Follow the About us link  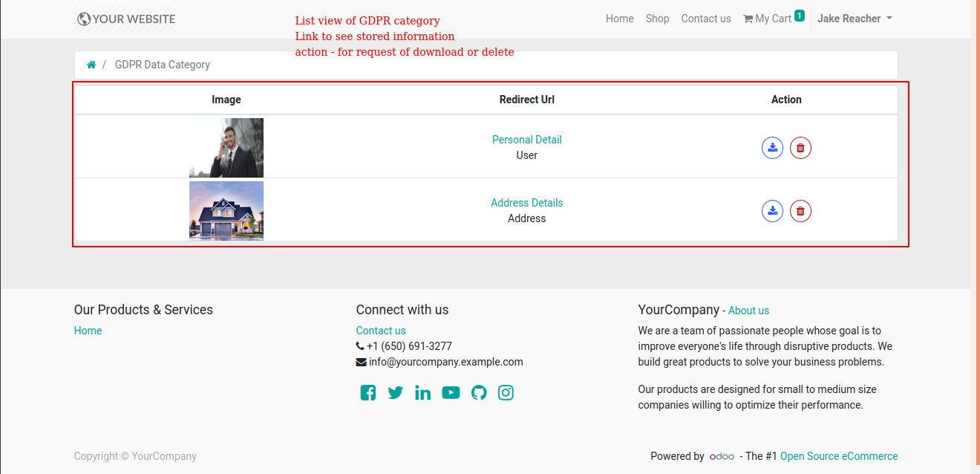[x=748, y=311]
